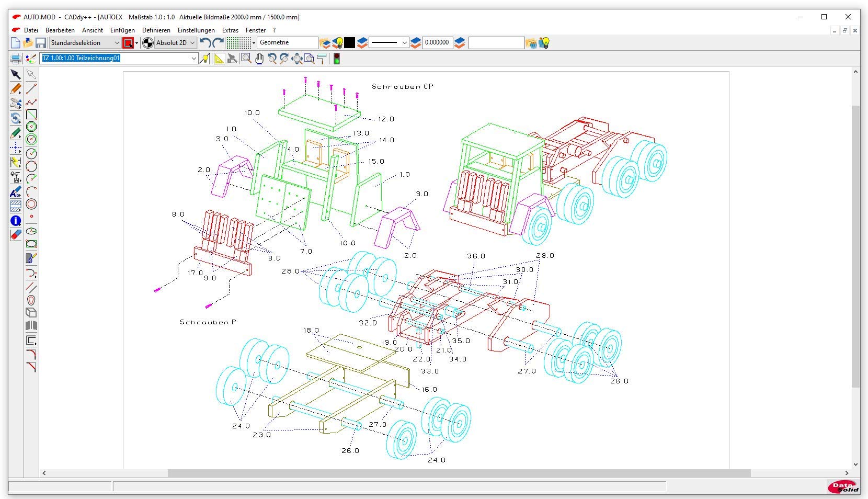Open the Standardselektion dropdown
Viewport: 868px width, 499px height.
click(85, 43)
